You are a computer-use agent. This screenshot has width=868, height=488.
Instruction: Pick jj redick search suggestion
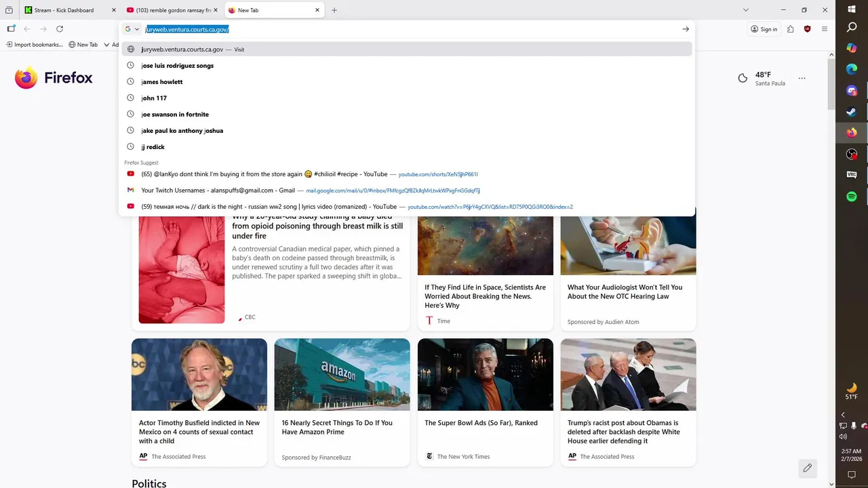407,147
